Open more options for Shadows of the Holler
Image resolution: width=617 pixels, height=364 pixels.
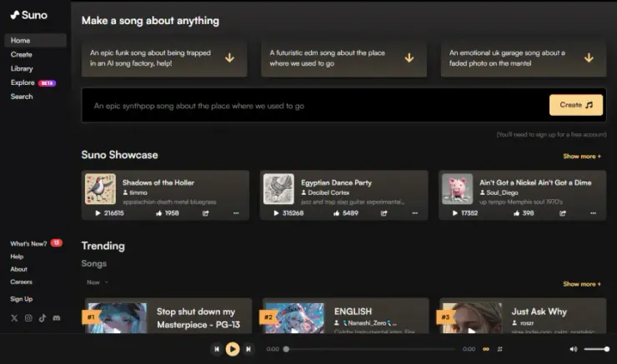[236, 213]
